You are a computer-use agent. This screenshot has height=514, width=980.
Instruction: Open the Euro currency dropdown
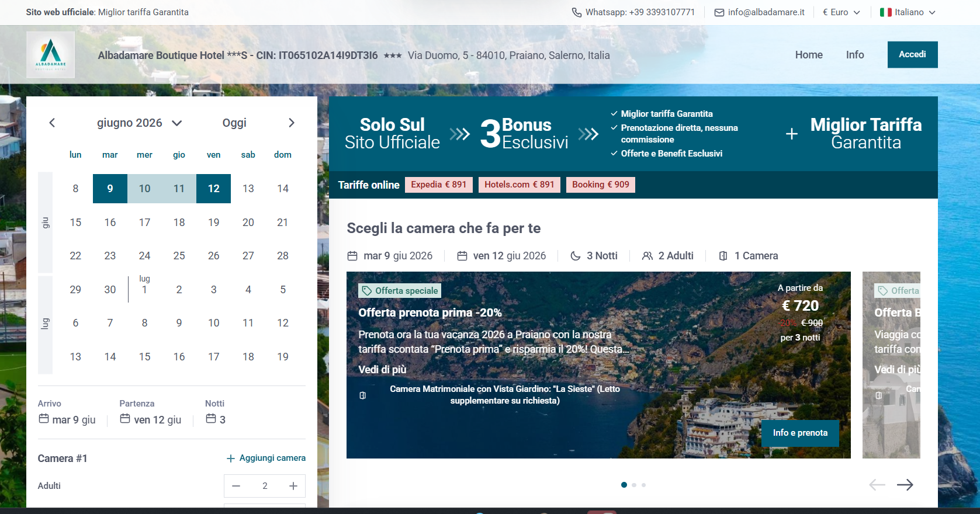point(842,12)
